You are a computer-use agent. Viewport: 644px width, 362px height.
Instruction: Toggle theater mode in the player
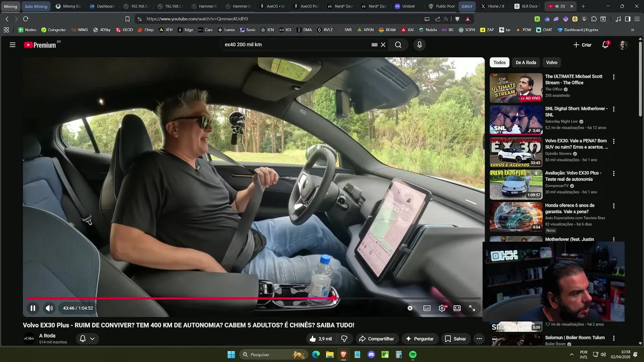pyautogui.click(x=457, y=308)
